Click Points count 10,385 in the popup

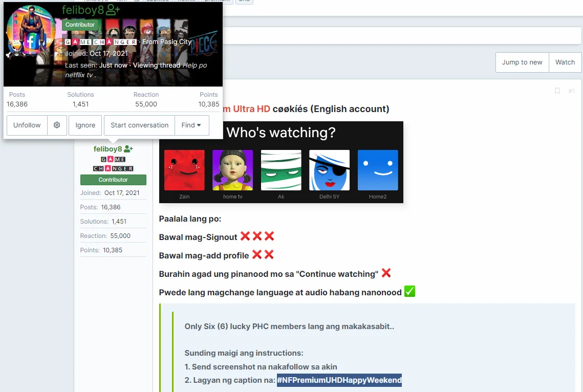[x=209, y=104]
